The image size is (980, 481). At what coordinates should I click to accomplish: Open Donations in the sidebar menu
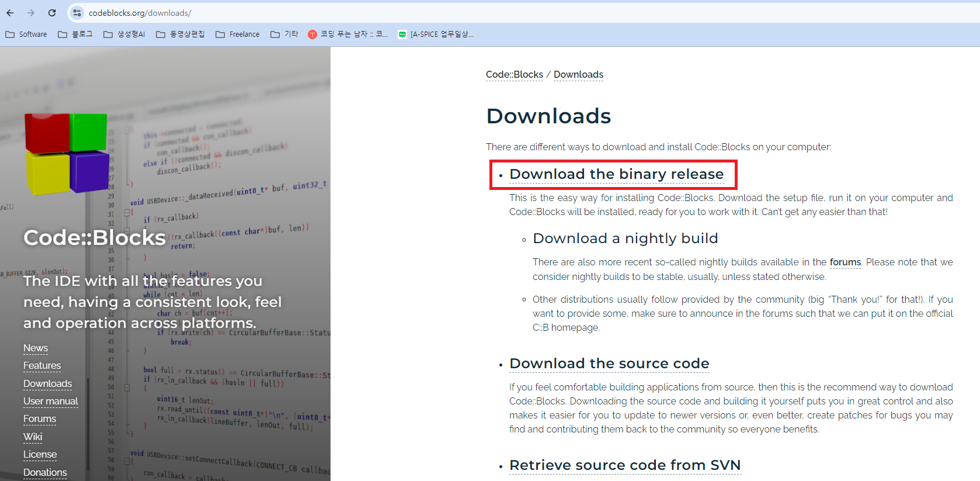point(45,473)
